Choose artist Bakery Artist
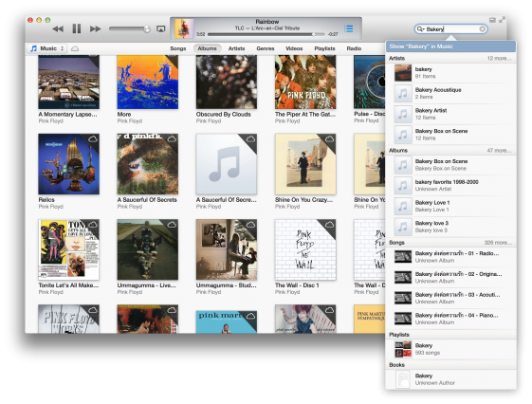 (450, 114)
